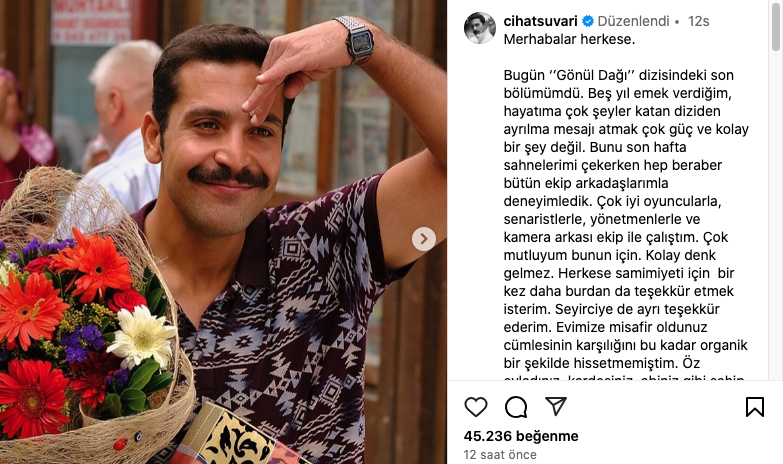
Task: Click the man's face in the post photo
Action: [x=222, y=150]
